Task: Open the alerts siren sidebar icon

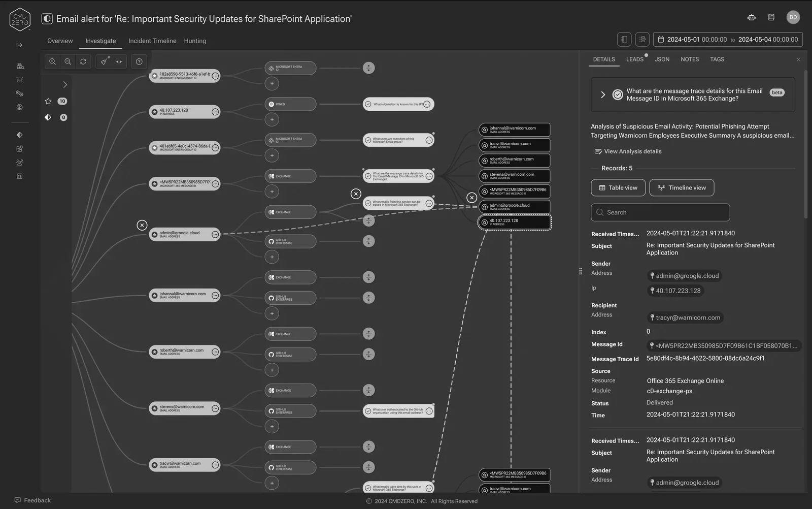Action: pos(20,80)
